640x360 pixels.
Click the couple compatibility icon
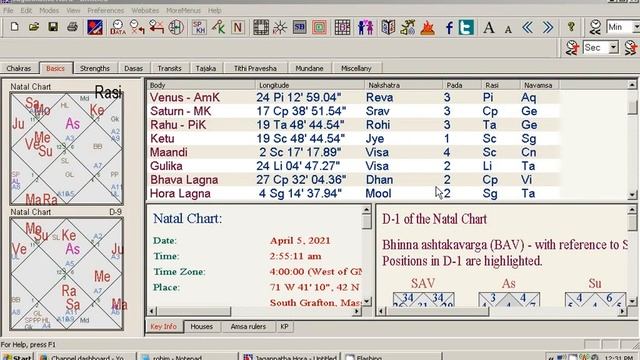[x=365, y=27]
